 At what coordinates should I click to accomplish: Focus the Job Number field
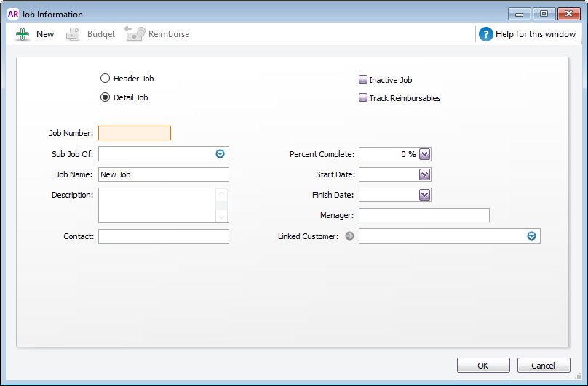(135, 133)
